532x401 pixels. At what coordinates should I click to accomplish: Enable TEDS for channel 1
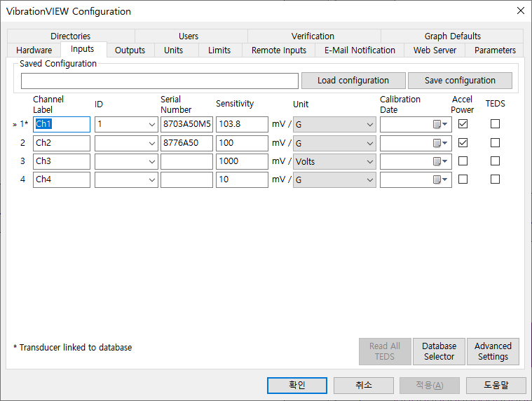(x=495, y=124)
